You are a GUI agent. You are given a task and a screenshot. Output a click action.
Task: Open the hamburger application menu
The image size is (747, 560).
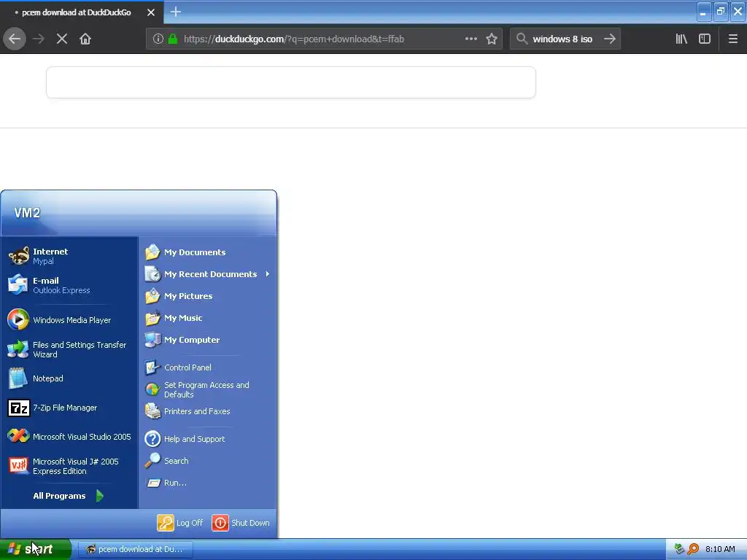tap(732, 39)
